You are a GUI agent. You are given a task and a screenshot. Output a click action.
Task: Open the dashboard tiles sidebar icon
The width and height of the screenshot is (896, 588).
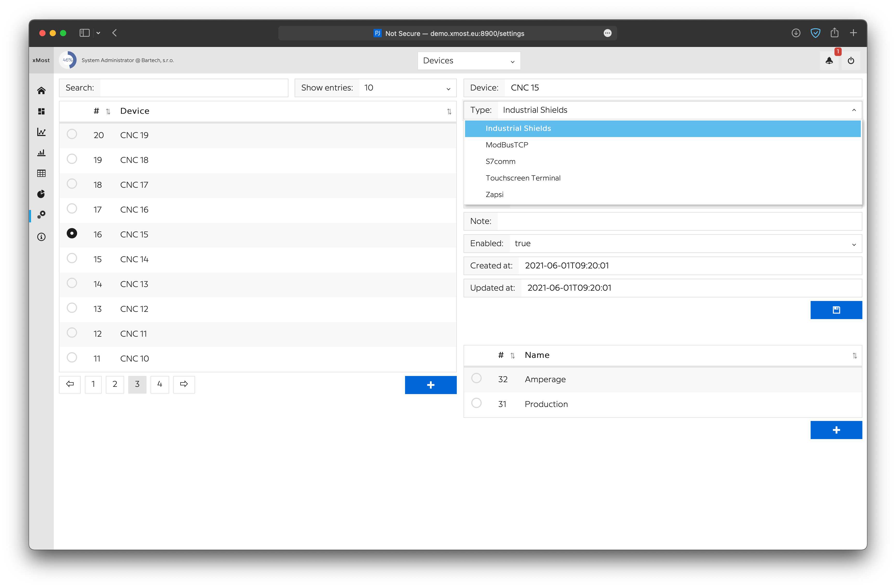point(41,111)
